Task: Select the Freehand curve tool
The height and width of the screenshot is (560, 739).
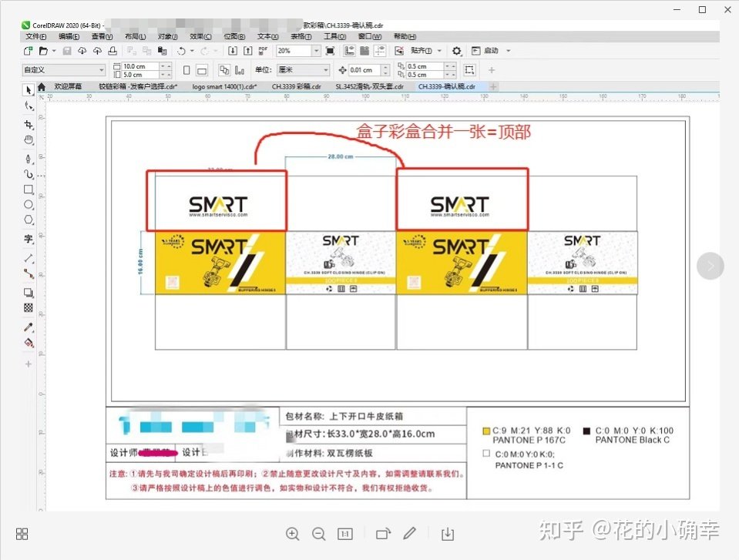Action: 29,174
